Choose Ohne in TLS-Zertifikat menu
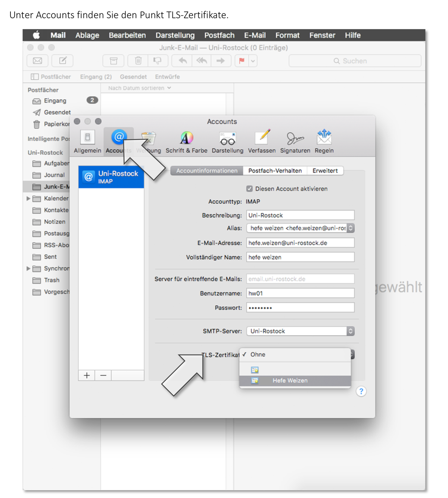Image resolution: width=448 pixels, height=498 pixels. [295, 354]
